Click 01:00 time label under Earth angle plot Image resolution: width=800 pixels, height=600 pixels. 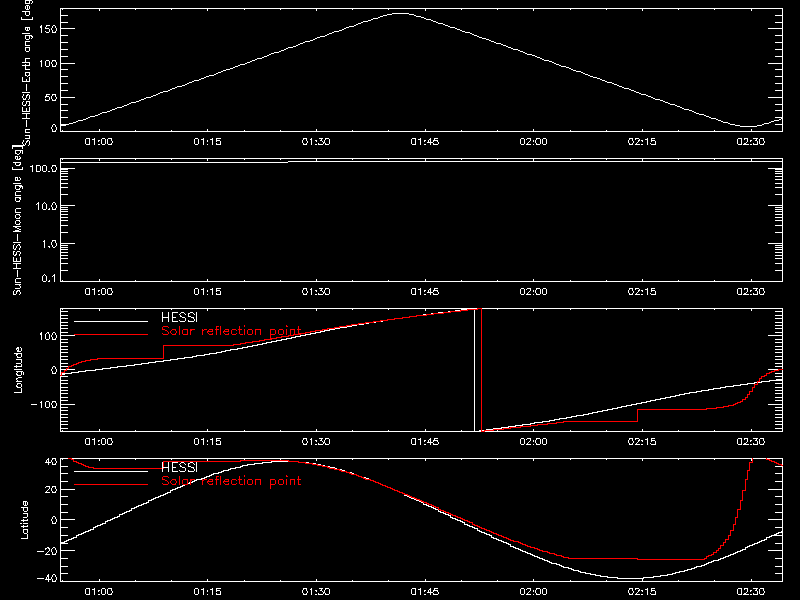98,142
